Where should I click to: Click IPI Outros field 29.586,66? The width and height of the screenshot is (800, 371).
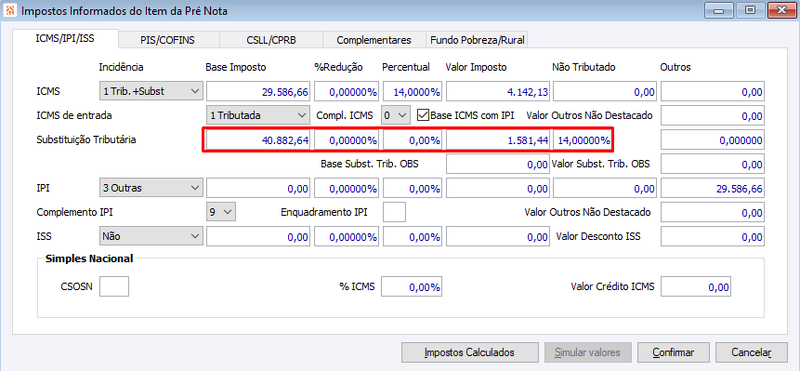[x=712, y=188]
